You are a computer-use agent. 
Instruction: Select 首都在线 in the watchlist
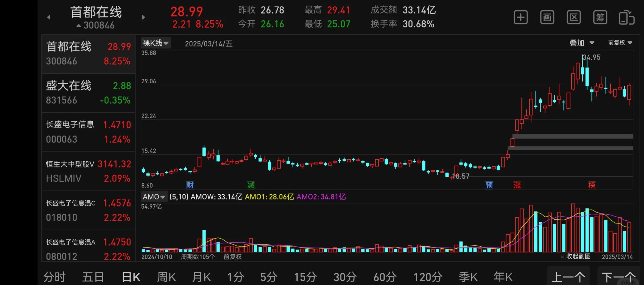tap(88, 54)
